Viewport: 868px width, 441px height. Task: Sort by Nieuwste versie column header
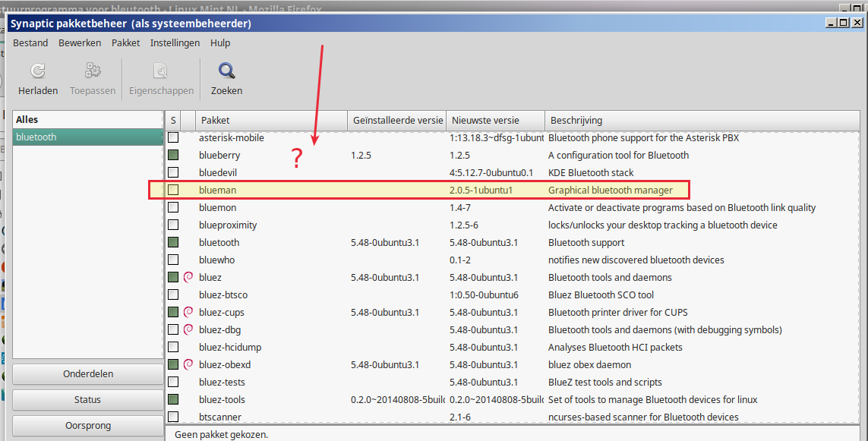(495, 120)
